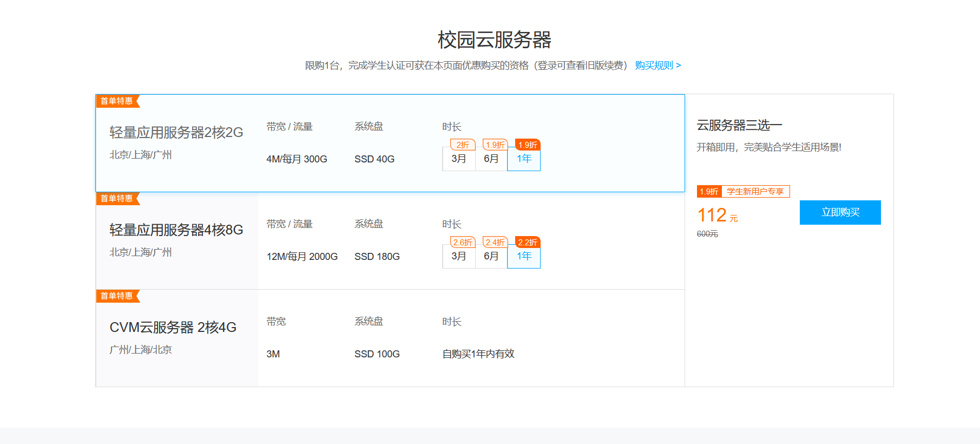Choose the 轻量应用服务器4核8G plan
The image size is (980, 444).
click(176, 230)
